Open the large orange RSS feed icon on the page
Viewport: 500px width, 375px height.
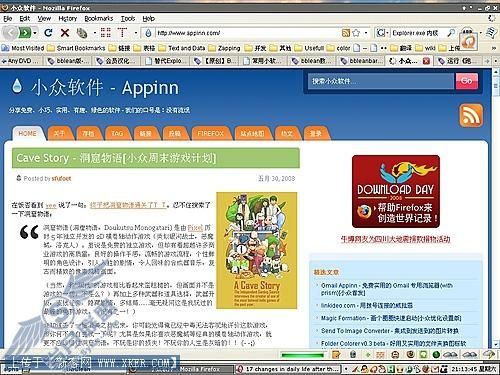coord(471,115)
